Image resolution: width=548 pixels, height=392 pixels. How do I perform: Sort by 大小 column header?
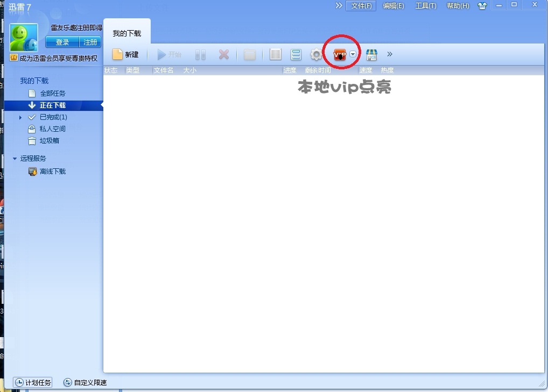[x=190, y=70]
